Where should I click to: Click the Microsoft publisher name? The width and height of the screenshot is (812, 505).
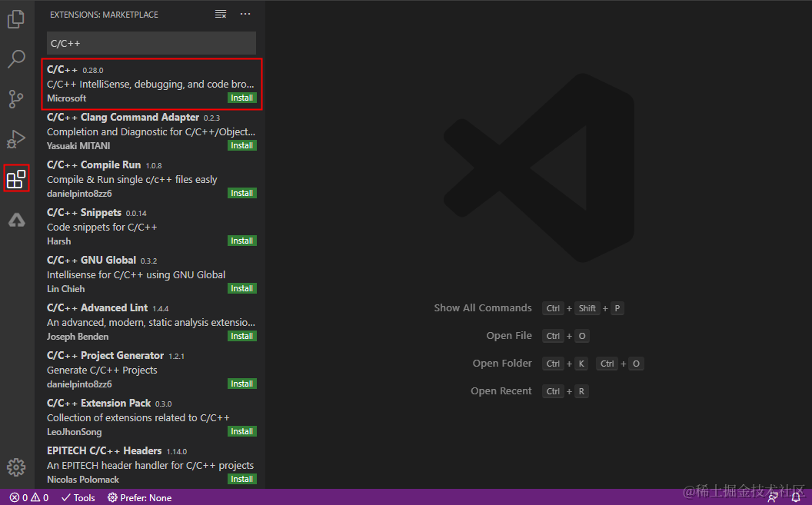click(66, 98)
